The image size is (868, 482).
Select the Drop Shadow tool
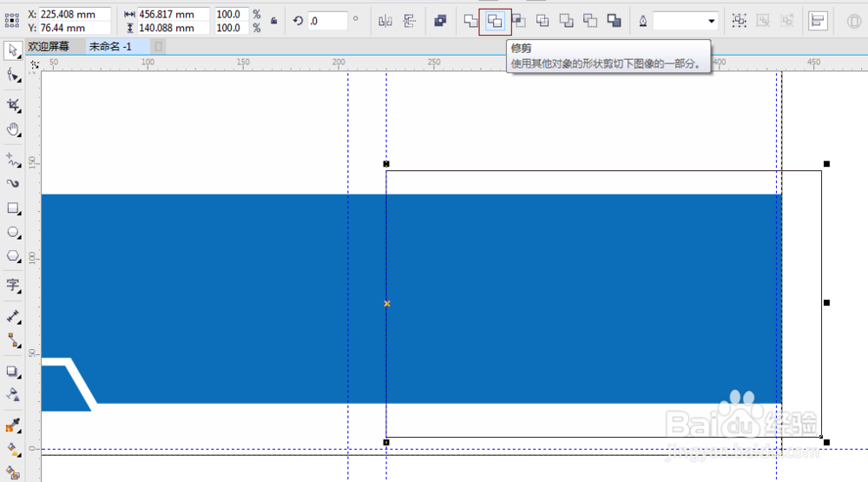[x=13, y=371]
